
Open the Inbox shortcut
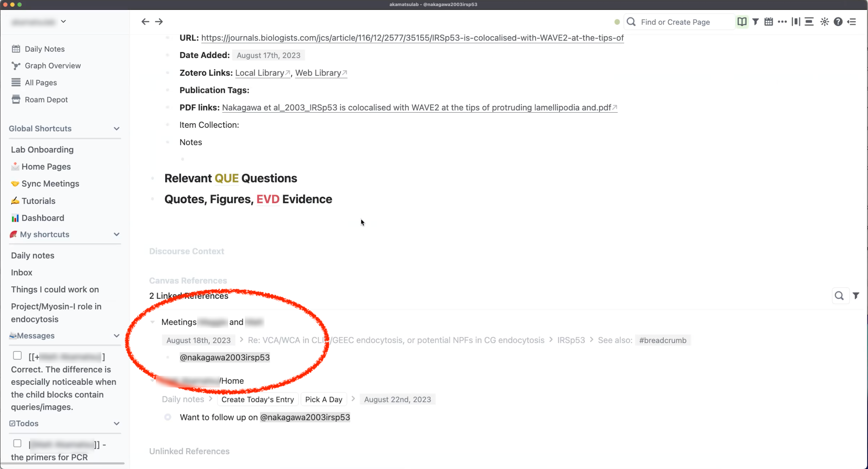pos(22,273)
